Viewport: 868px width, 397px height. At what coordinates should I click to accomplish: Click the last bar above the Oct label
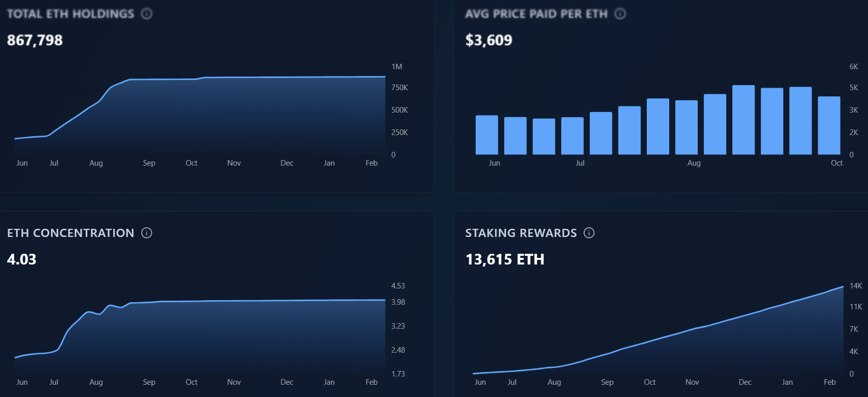(x=829, y=125)
